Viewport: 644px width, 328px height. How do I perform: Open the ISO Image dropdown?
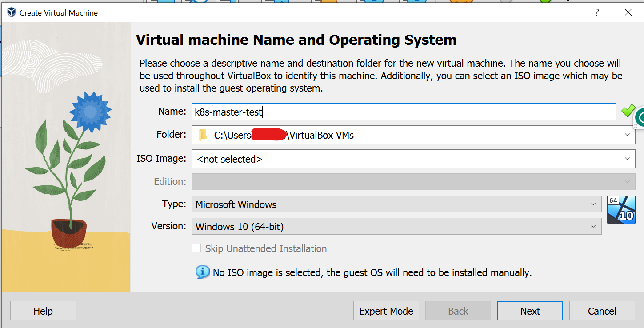tap(627, 159)
